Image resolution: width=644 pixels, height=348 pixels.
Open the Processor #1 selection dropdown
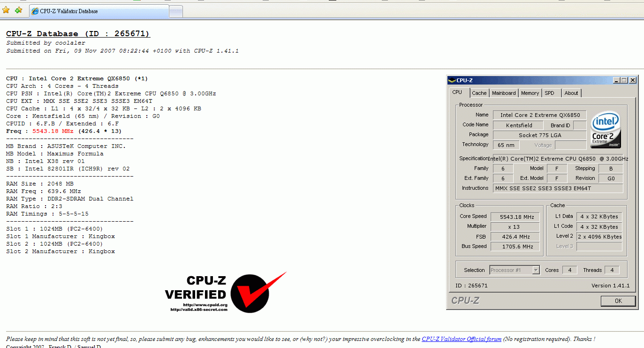tap(515, 270)
